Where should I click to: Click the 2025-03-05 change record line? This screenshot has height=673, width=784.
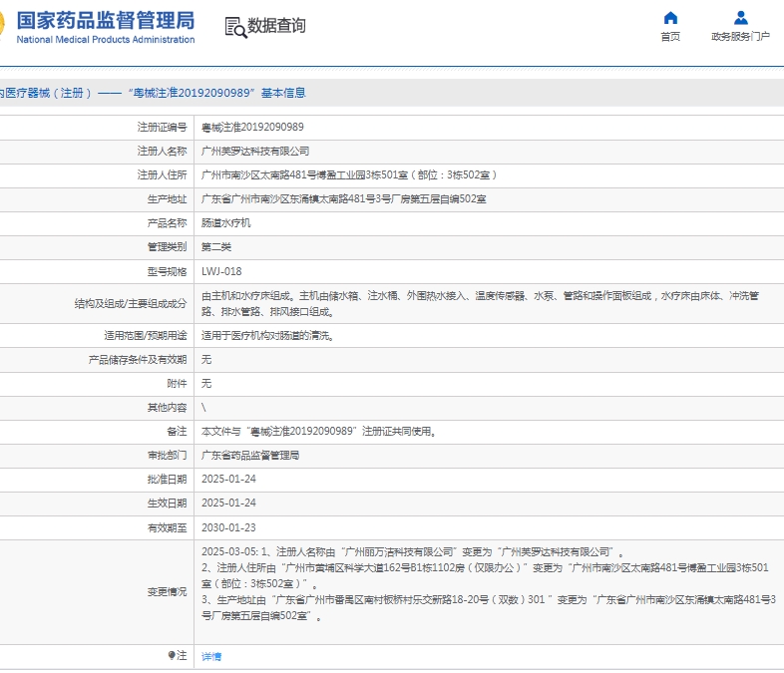tap(413, 552)
